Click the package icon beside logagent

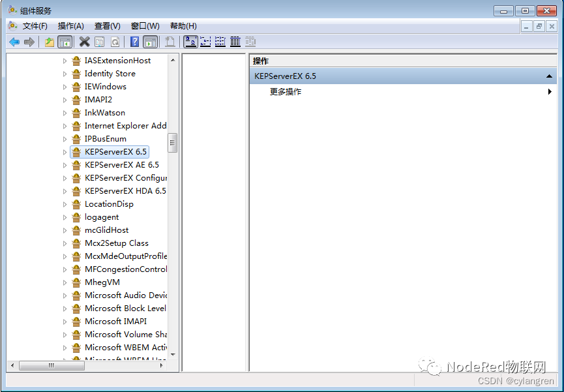point(76,217)
